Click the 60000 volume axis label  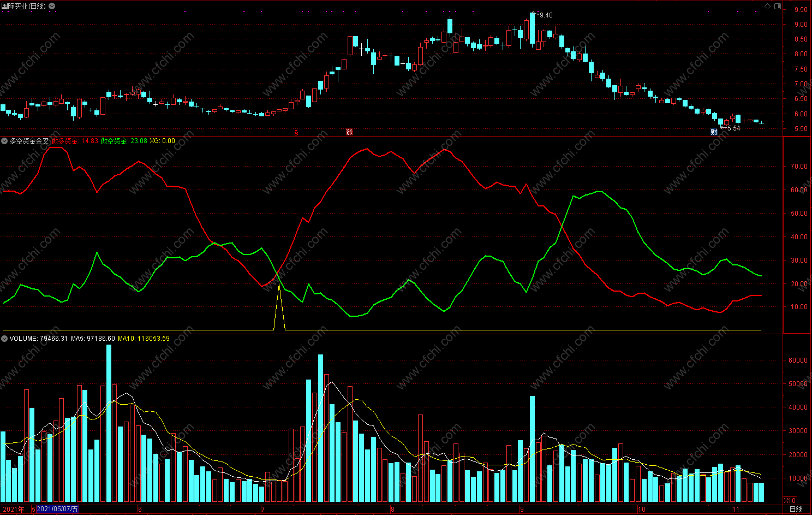point(798,360)
